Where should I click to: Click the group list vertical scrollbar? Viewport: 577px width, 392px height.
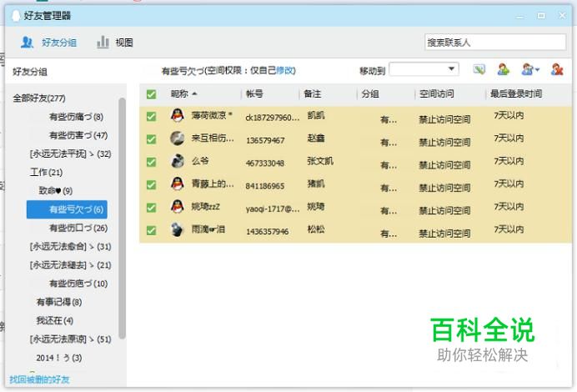[x=122, y=218]
